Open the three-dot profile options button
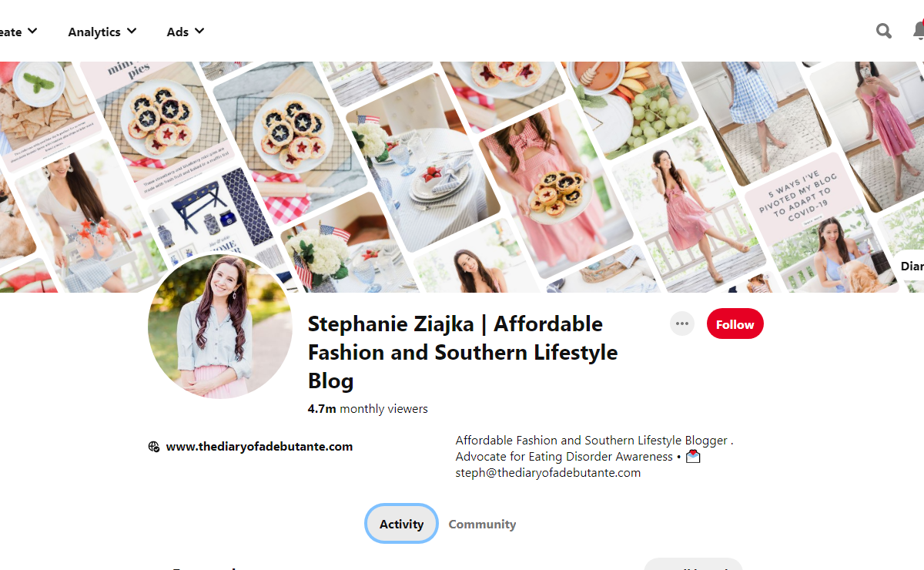Screen dimensions: 924x570 (681, 324)
